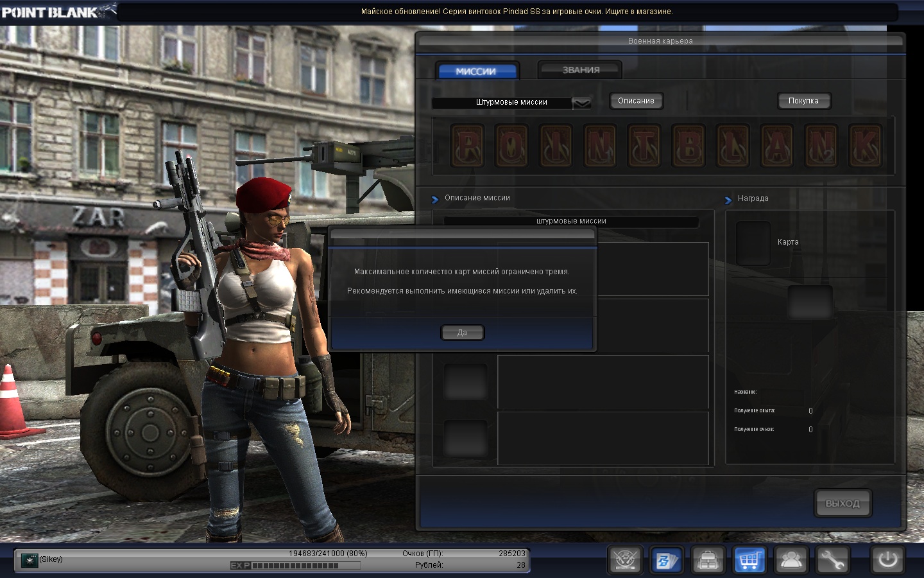The height and width of the screenshot is (578, 924).
Task: Click the power exit icon
Action: tap(887, 560)
